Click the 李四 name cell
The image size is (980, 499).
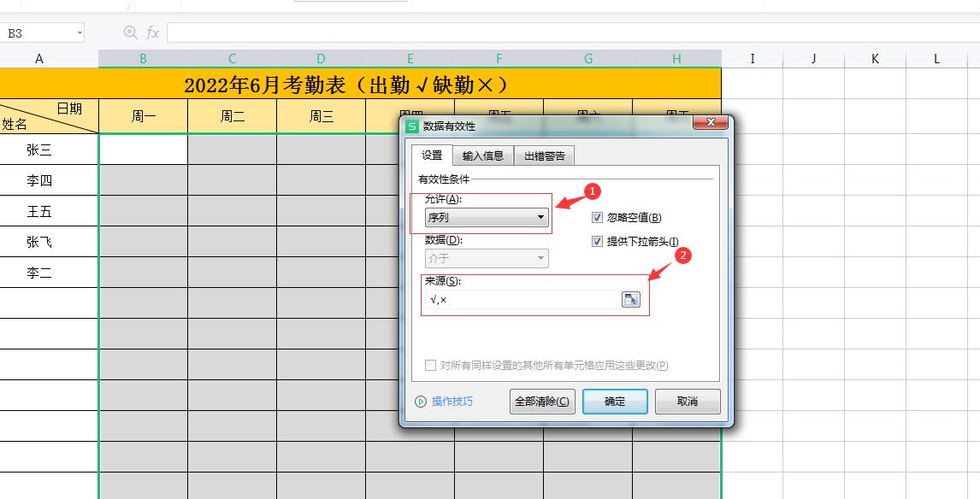pyautogui.click(x=49, y=180)
